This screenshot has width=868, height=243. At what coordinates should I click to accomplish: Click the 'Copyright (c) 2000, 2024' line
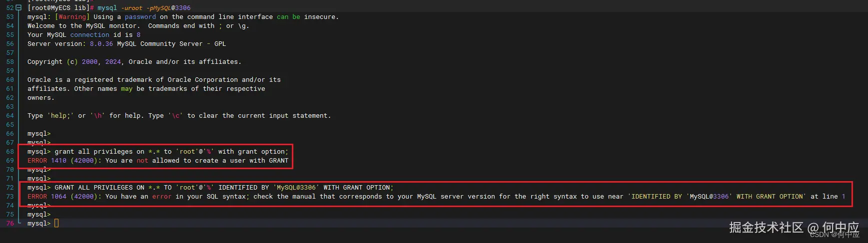pyautogui.click(x=75, y=62)
